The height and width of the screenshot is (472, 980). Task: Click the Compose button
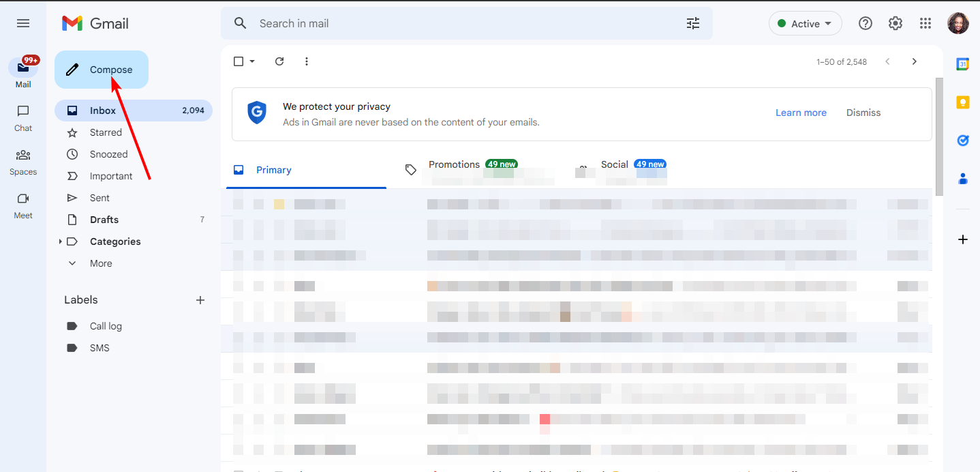(x=101, y=69)
